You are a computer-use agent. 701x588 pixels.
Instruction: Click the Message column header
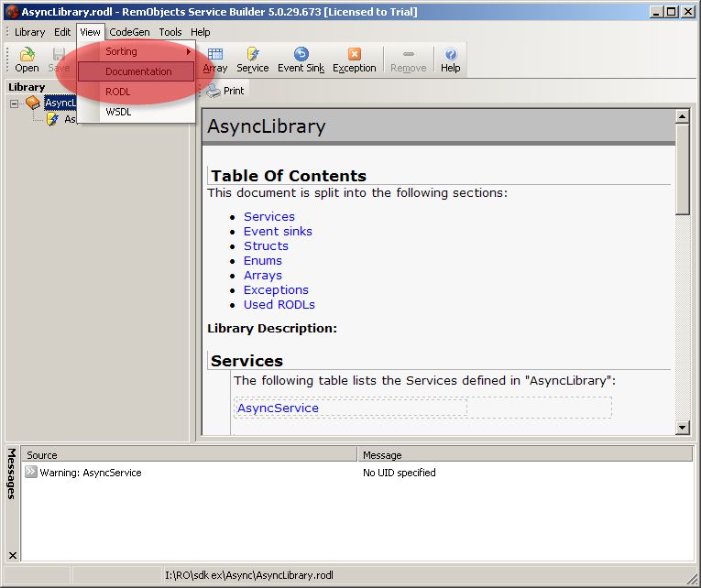525,455
